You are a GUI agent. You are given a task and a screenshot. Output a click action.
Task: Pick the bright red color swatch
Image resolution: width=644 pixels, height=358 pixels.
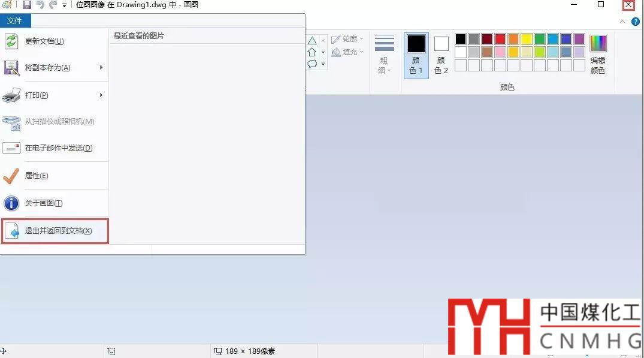[500, 39]
